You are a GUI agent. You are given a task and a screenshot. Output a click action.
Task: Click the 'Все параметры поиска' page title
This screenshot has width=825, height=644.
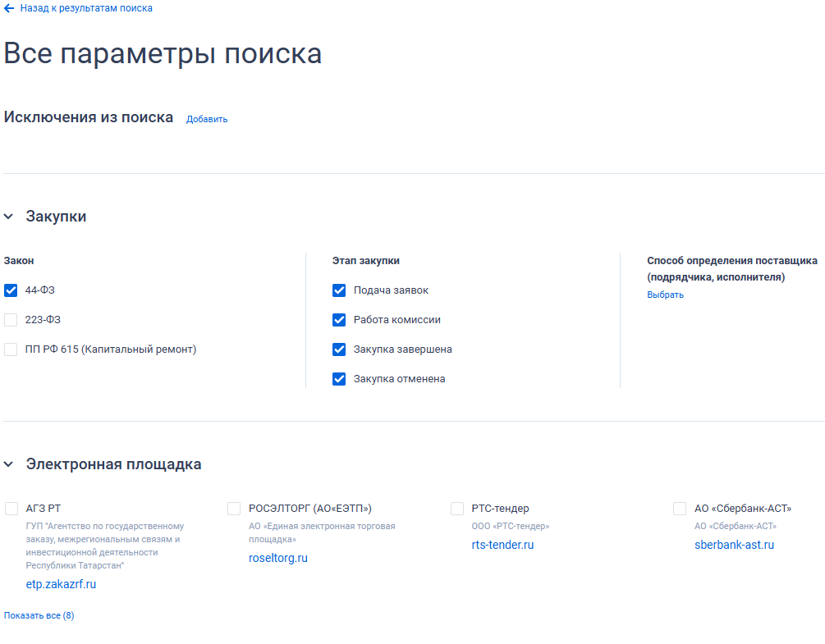pos(163,53)
